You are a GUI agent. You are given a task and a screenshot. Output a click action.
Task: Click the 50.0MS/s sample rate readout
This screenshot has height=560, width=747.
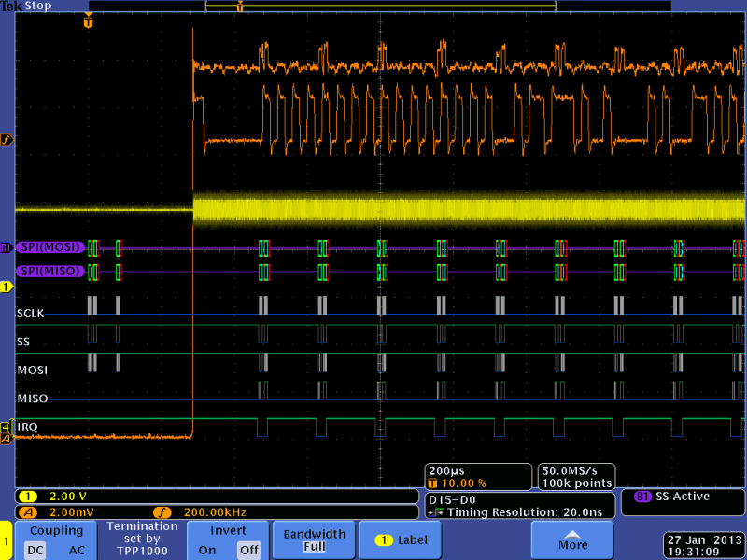(x=570, y=471)
